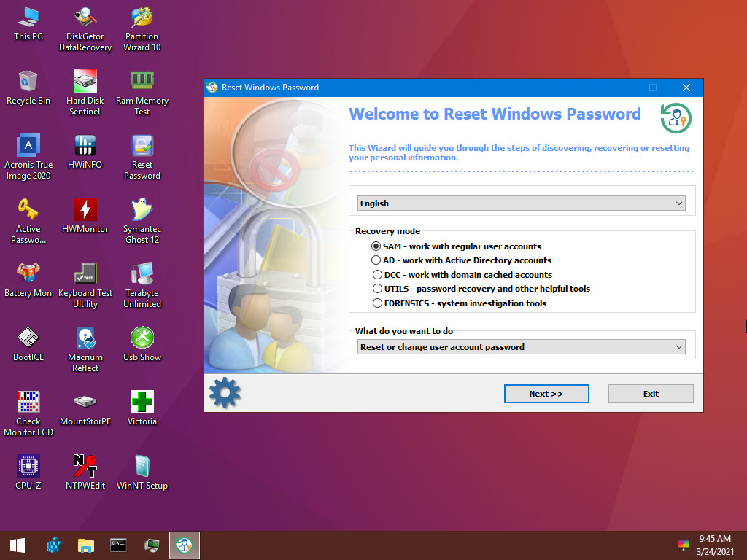Click the user key logo in wizard header
This screenshot has height=560, width=747.
tap(676, 118)
